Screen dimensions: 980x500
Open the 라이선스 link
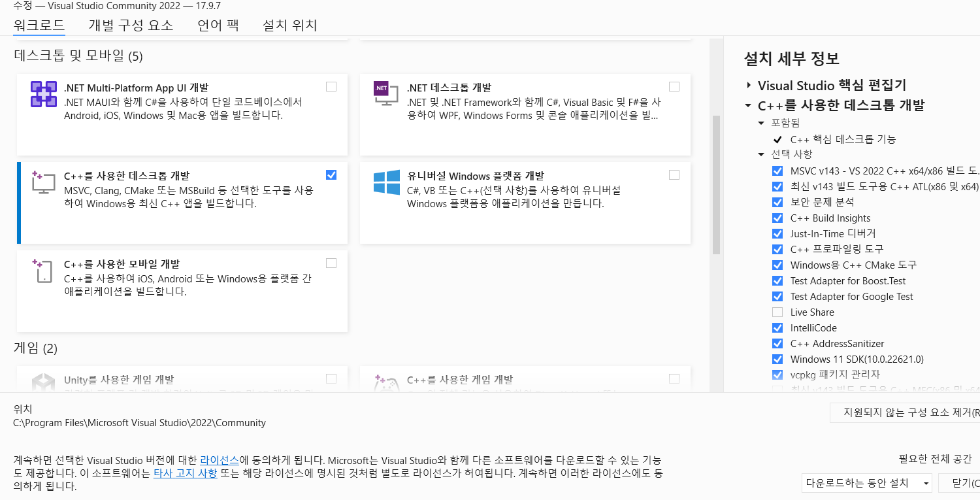[220, 459]
